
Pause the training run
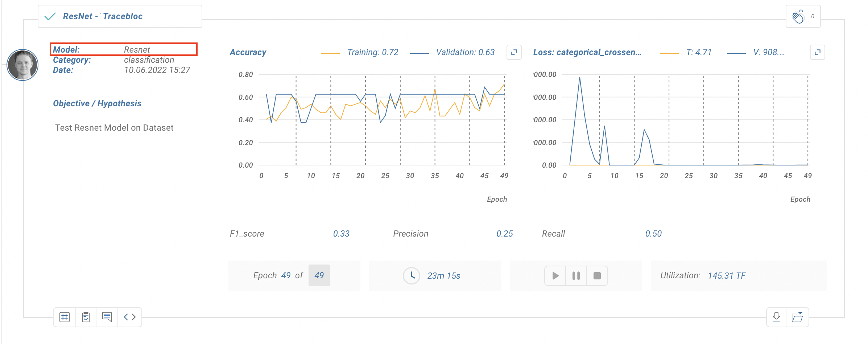click(576, 276)
